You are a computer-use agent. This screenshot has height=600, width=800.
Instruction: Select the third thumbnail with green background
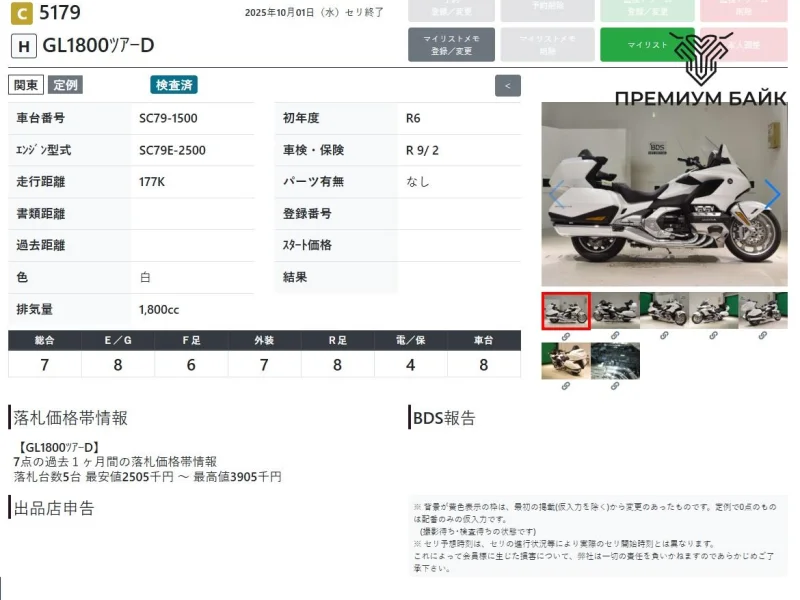[x=664, y=311]
